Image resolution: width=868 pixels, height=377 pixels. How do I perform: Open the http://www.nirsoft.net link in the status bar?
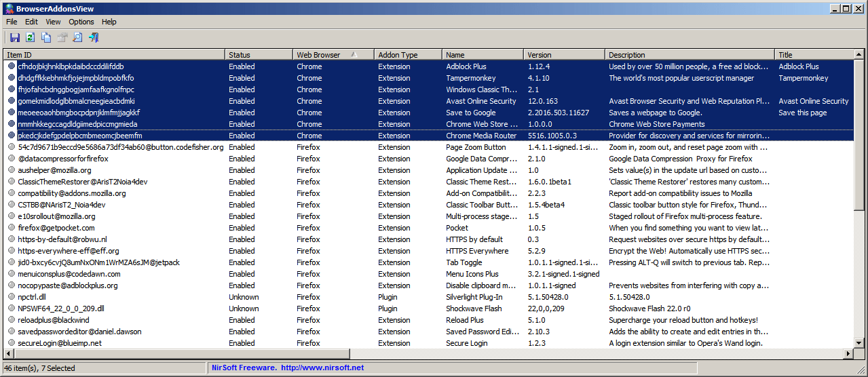tap(322, 368)
